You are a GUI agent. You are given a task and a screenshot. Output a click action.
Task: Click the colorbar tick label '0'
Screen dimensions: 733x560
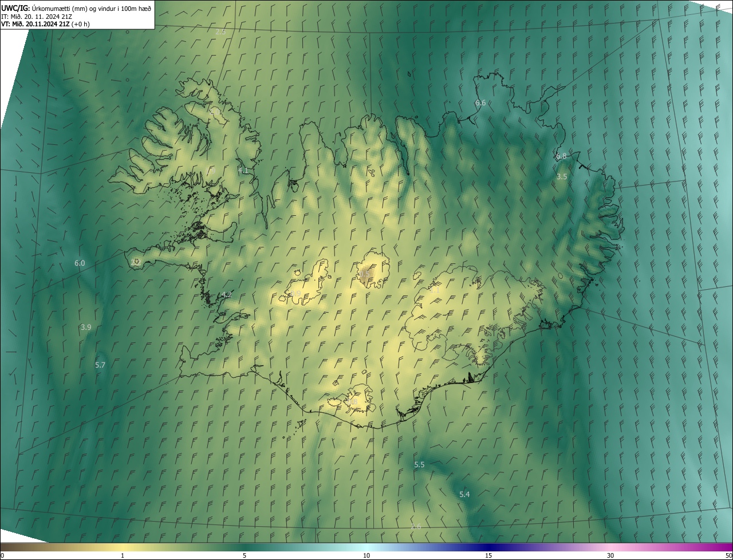pos(2,555)
